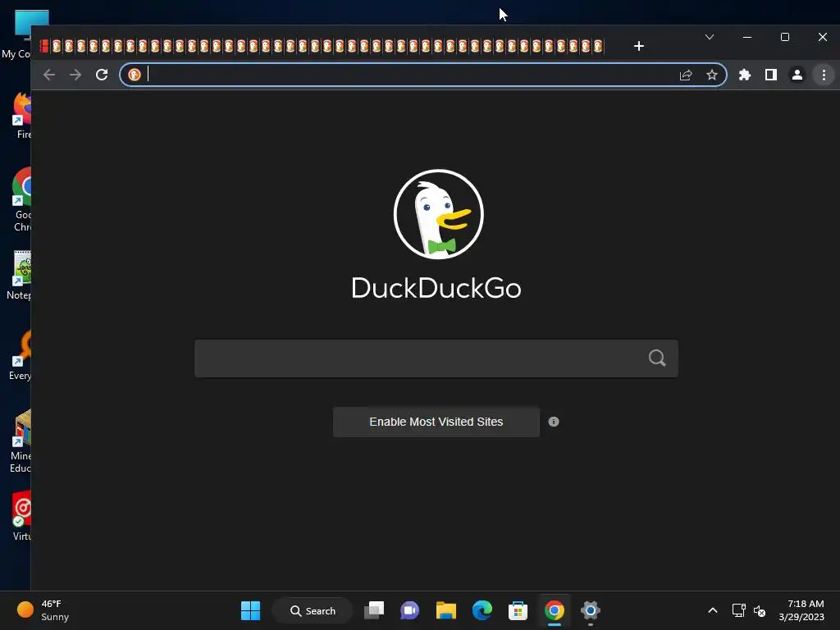Viewport: 840px width, 630px height.
Task: Select the Notepad++ desktop shortcut
Action: (x=21, y=275)
